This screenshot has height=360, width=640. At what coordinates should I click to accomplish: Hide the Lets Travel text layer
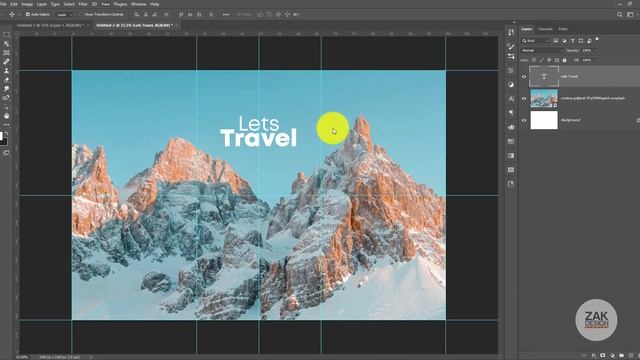524,76
